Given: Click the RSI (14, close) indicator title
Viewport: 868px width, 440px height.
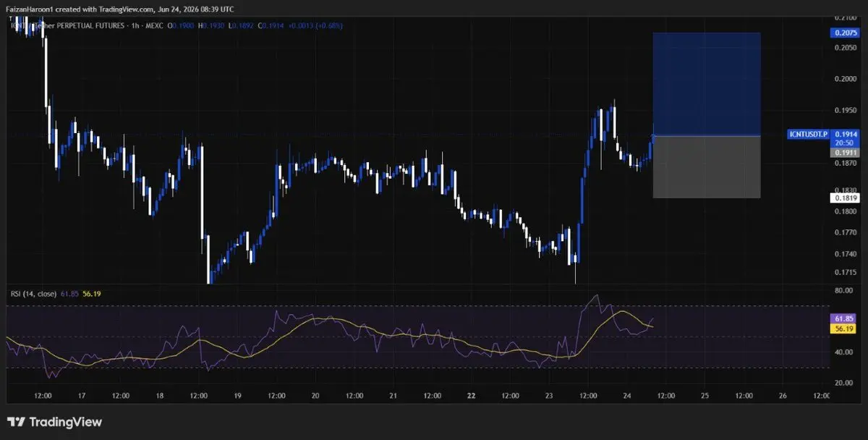Looking at the screenshot, I should click(x=35, y=295).
